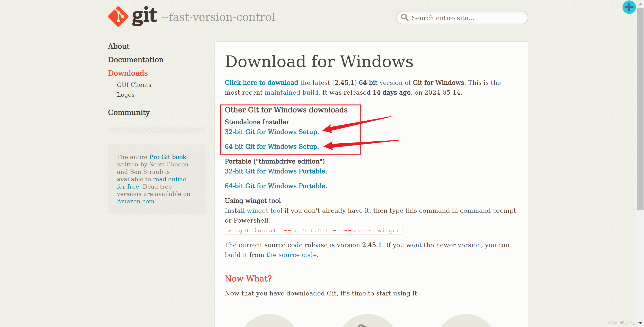Download 32-bit Git for Windows Setup
Screen dimensions: 644x327
pyautogui.click(x=271, y=132)
